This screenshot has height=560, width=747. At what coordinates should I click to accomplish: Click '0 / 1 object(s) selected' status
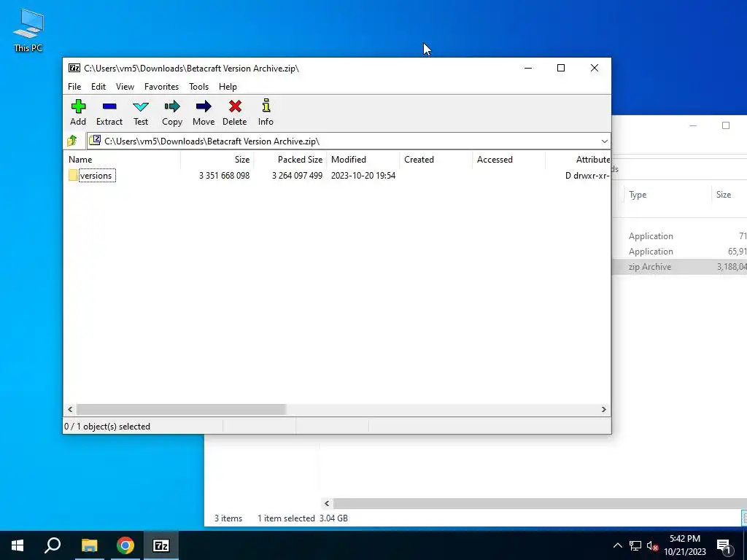click(107, 427)
